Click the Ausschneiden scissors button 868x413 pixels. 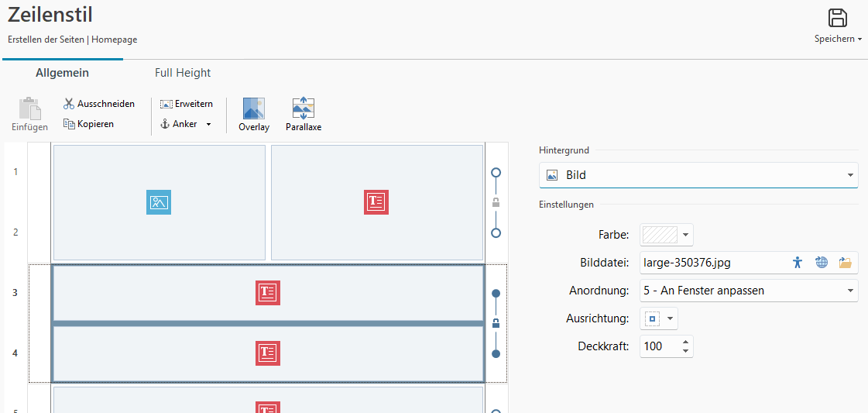click(99, 104)
